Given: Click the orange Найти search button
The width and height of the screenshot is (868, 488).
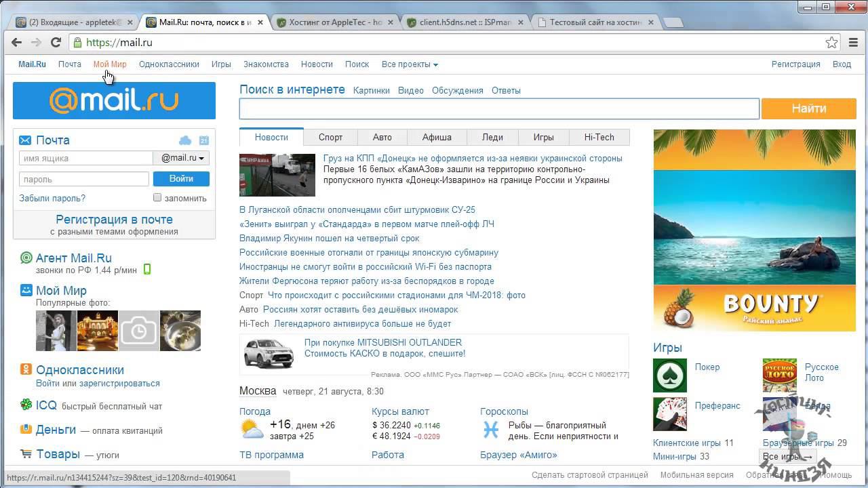Looking at the screenshot, I should [x=809, y=108].
